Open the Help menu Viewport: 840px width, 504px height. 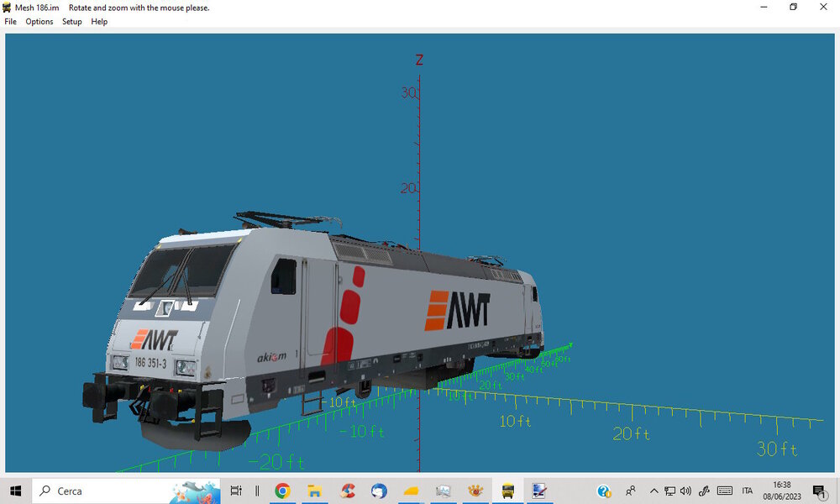click(99, 22)
